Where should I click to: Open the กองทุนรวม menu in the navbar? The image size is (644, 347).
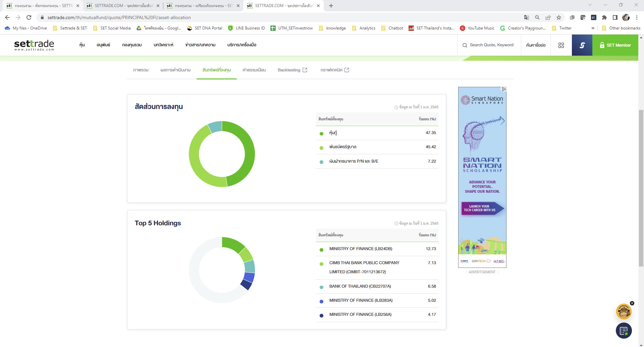132,45
